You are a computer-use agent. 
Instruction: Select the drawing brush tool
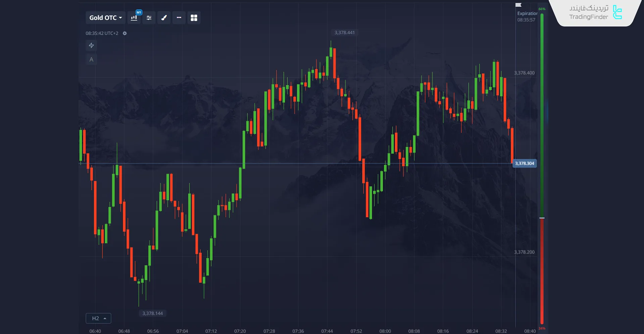(164, 18)
